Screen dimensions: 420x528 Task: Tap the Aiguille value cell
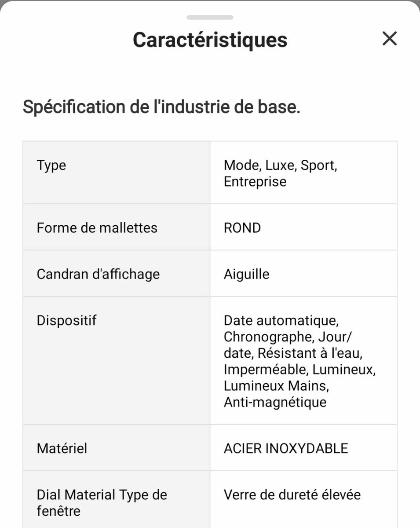point(303,274)
